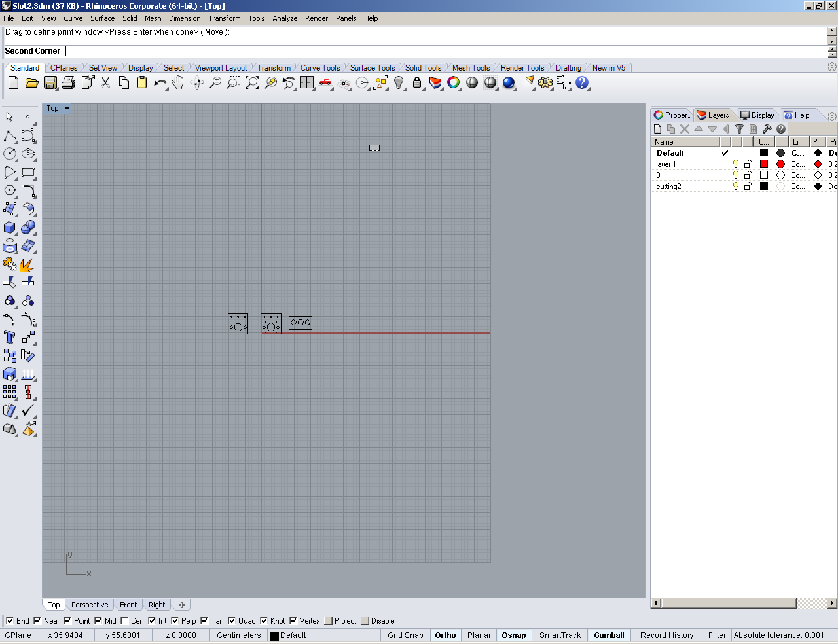Select the Zoom Extents tool
This screenshot has width=838, height=644.
click(252, 83)
